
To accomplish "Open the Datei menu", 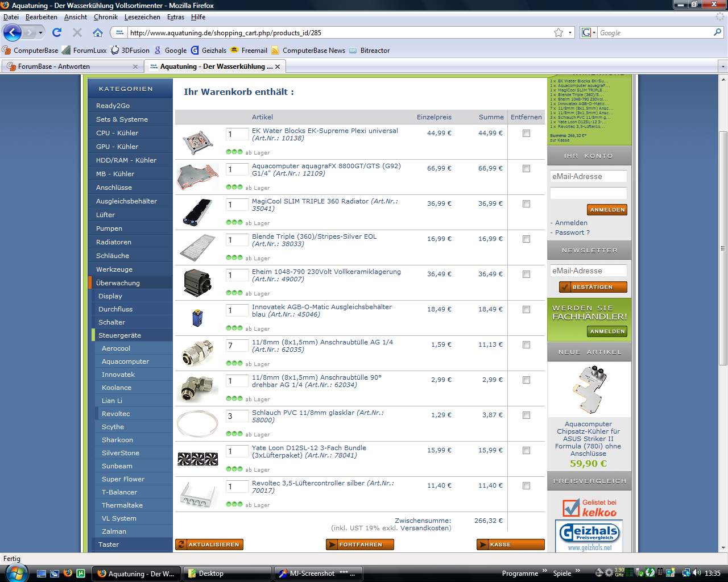I will point(11,17).
